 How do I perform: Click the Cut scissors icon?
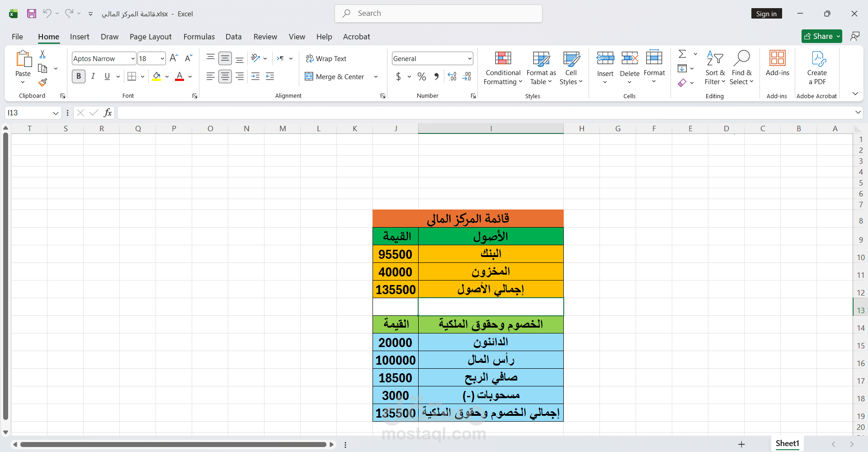click(x=42, y=54)
